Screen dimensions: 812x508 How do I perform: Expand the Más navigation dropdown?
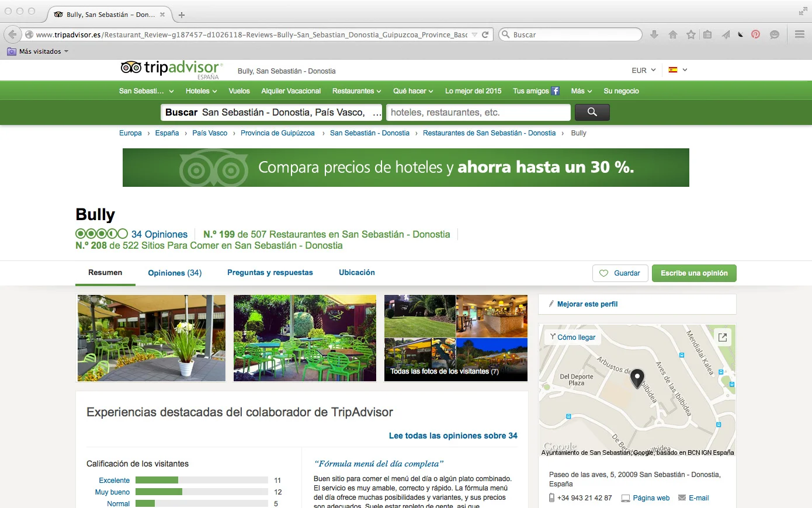[582, 91]
